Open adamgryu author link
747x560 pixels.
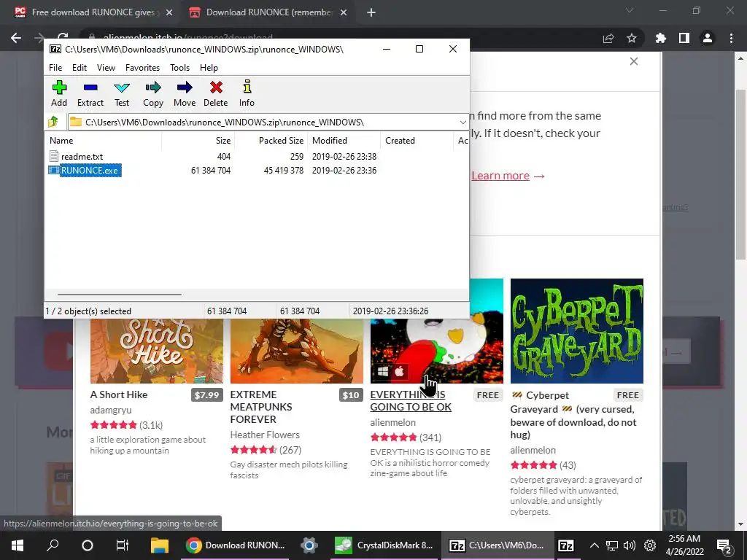point(111,410)
